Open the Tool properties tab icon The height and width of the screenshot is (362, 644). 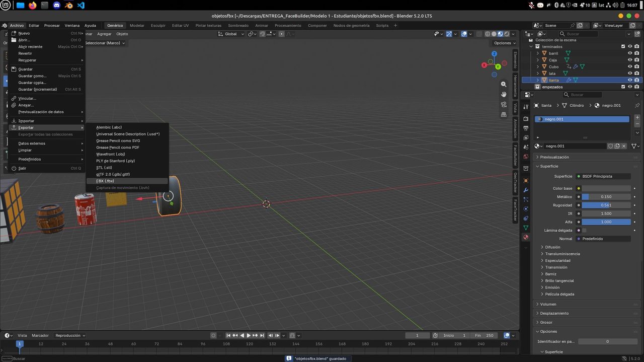pos(526,106)
